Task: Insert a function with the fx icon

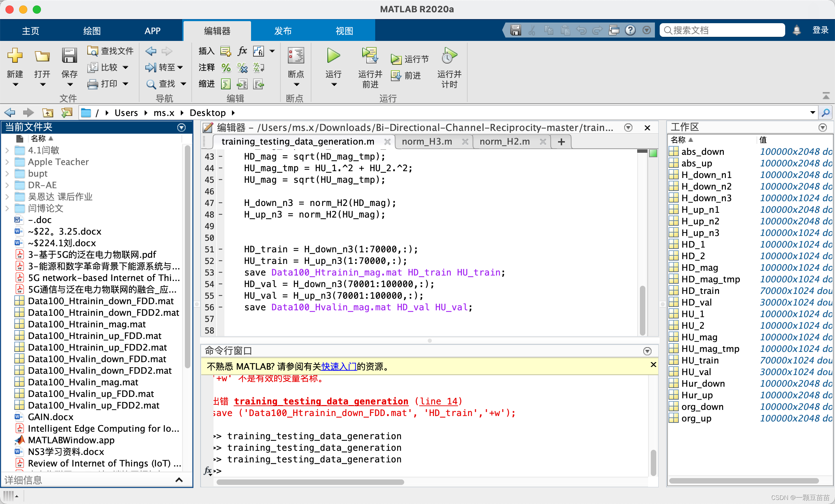Action: click(x=242, y=51)
